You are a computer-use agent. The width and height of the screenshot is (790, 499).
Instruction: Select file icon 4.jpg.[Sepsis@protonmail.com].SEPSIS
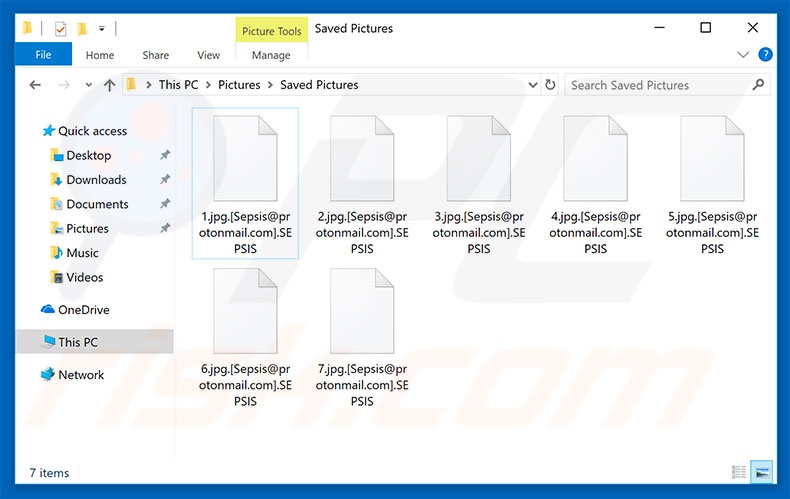pyautogui.click(x=596, y=159)
